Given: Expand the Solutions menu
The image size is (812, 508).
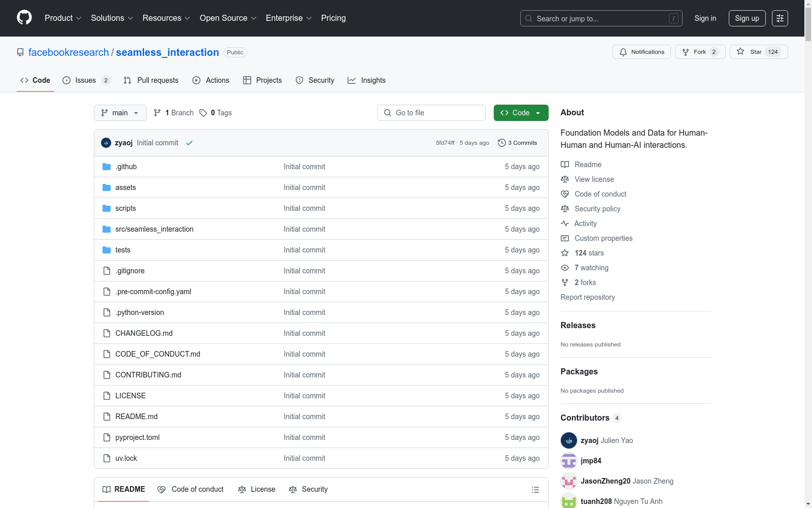Looking at the screenshot, I should 112,18.
